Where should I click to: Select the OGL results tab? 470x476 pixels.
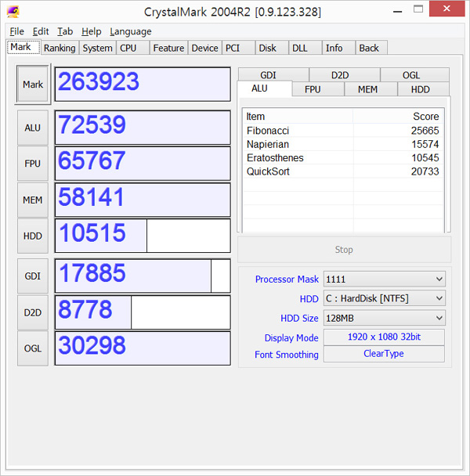(x=414, y=74)
